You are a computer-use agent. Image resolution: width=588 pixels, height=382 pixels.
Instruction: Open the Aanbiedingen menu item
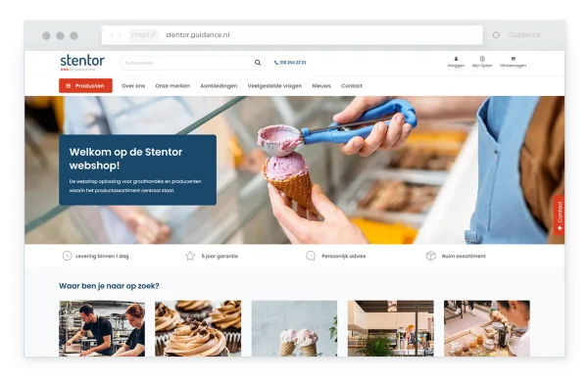click(x=219, y=86)
